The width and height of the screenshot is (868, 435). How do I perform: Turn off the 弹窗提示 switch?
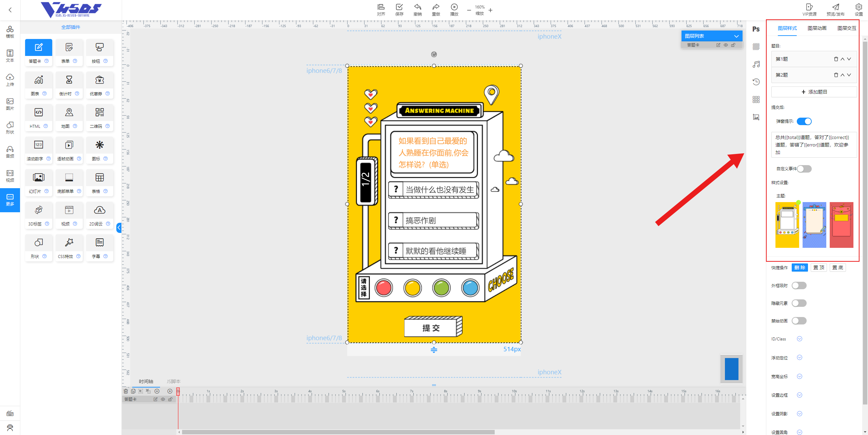pos(804,121)
